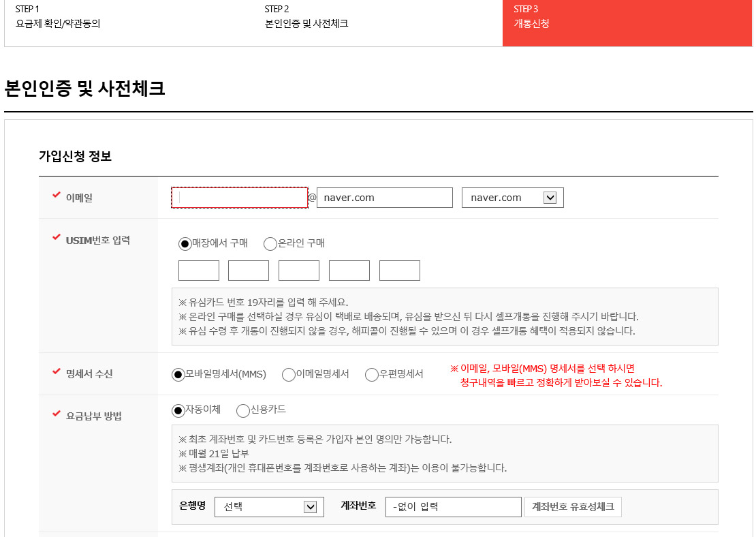The image size is (756, 537).
Task: Go to STEP 1 요금제 확인/약관동의 tab
Action: click(x=129, y=23)
